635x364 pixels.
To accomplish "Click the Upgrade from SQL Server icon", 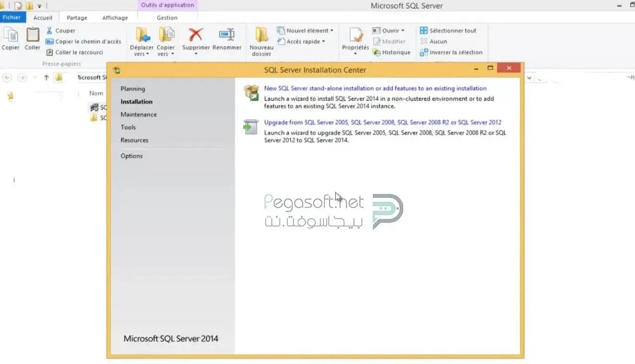I will (251, 127).
